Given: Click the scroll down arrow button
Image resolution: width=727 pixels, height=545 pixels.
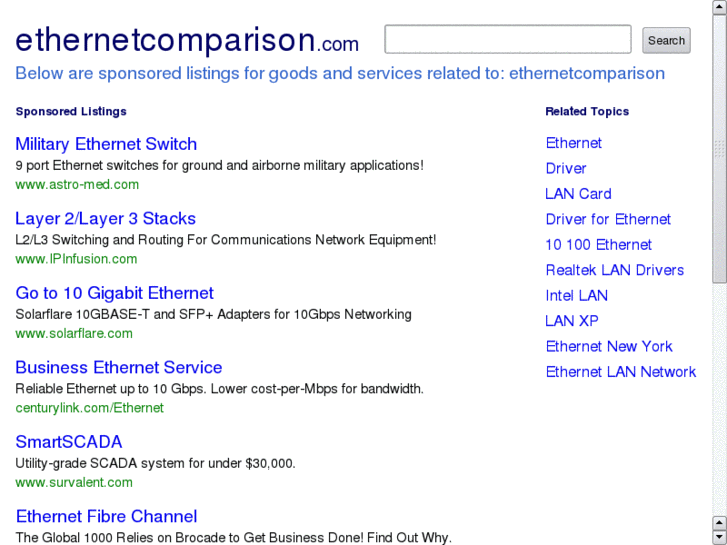Looking at the screenshot, I should coord(719,537).
